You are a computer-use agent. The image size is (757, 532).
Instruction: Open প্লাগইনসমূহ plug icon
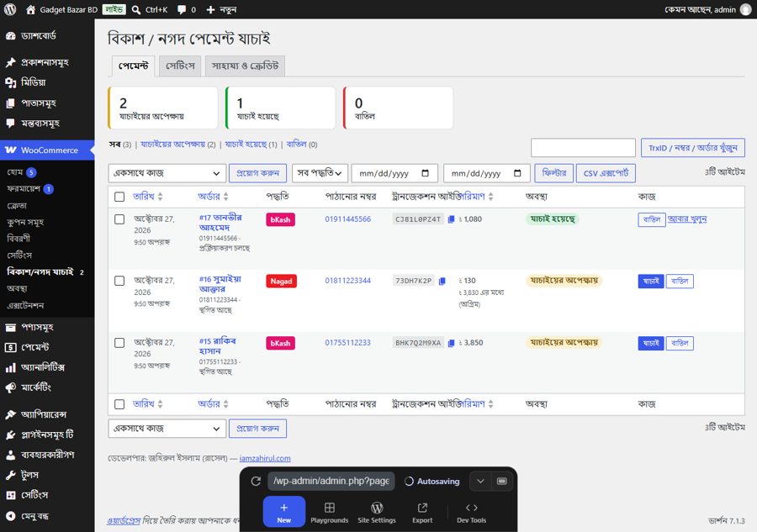[11, 435]
